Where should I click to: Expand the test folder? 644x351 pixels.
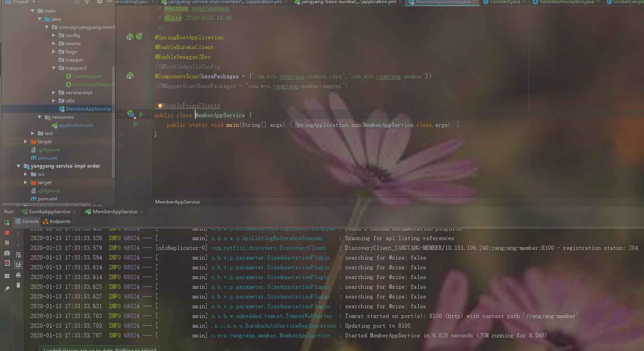pos(33,133)
